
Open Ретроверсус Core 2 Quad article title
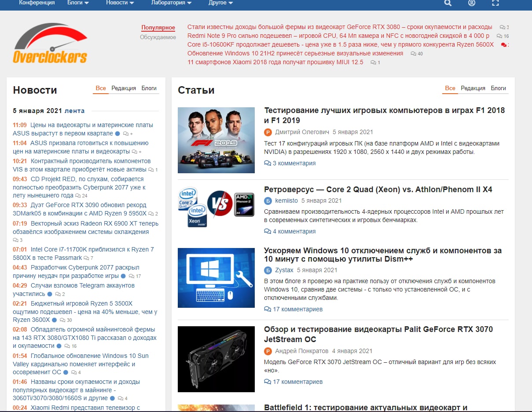click(378, 190)
